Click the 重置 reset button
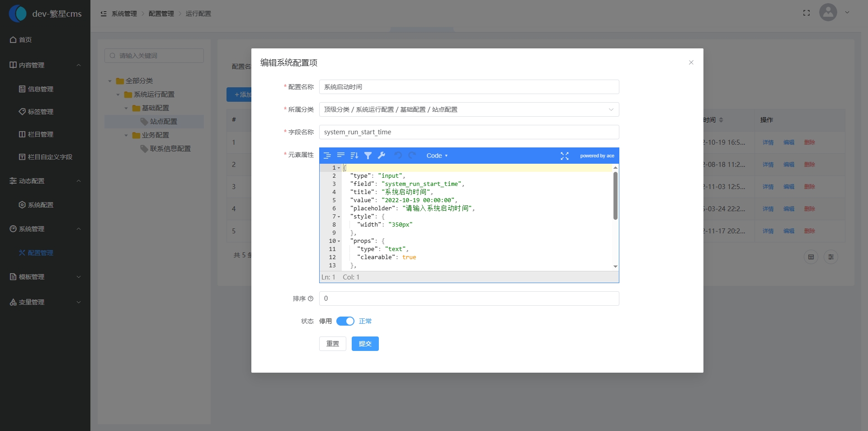Screen dimensions: 868x431 pos(332,344)
